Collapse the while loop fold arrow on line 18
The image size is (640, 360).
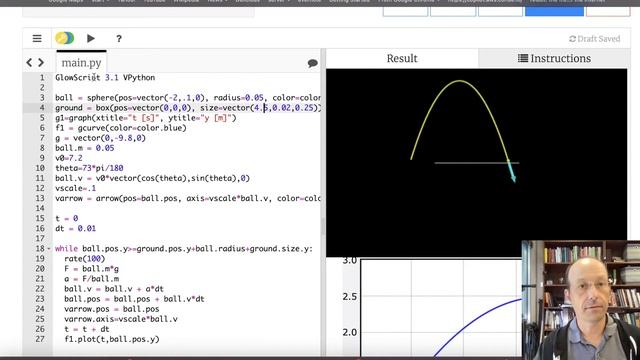[x=49, y=249]
